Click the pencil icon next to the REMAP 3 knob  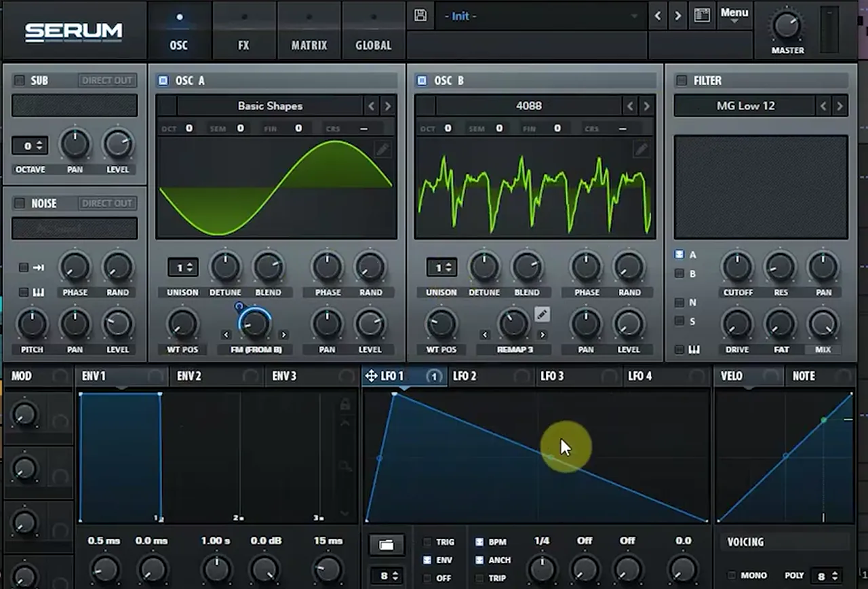click(542, 313)
